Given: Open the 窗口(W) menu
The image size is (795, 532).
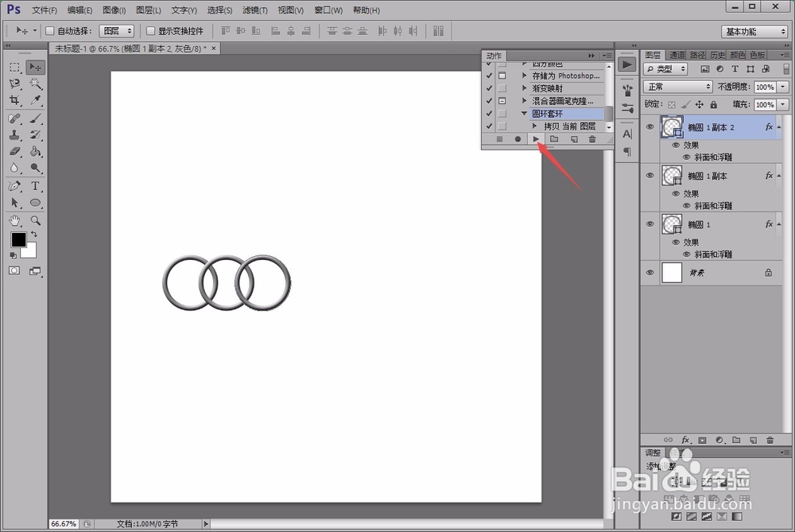Looking at the screenshot, I should pyautogui.click(x=328, y=10).
